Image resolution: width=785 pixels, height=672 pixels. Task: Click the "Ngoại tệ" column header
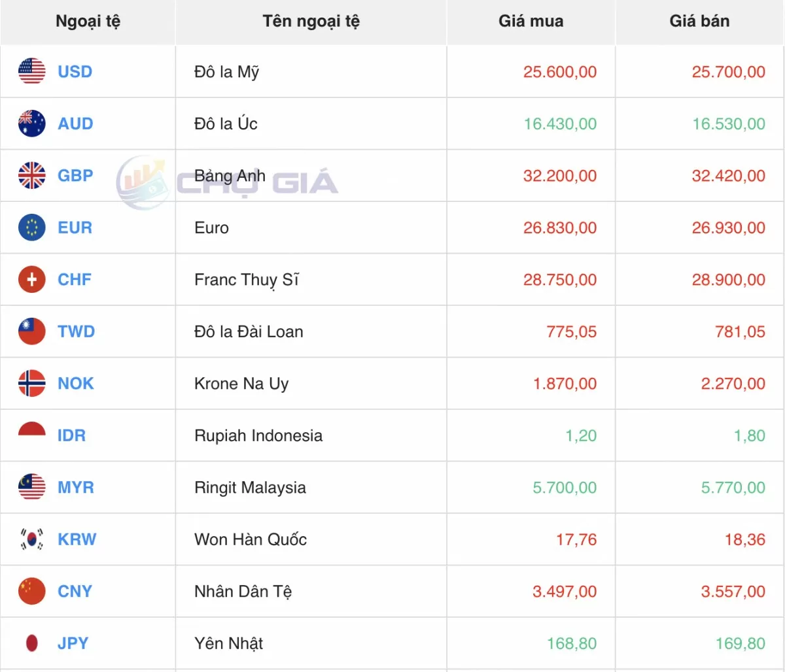coord(88,22)
